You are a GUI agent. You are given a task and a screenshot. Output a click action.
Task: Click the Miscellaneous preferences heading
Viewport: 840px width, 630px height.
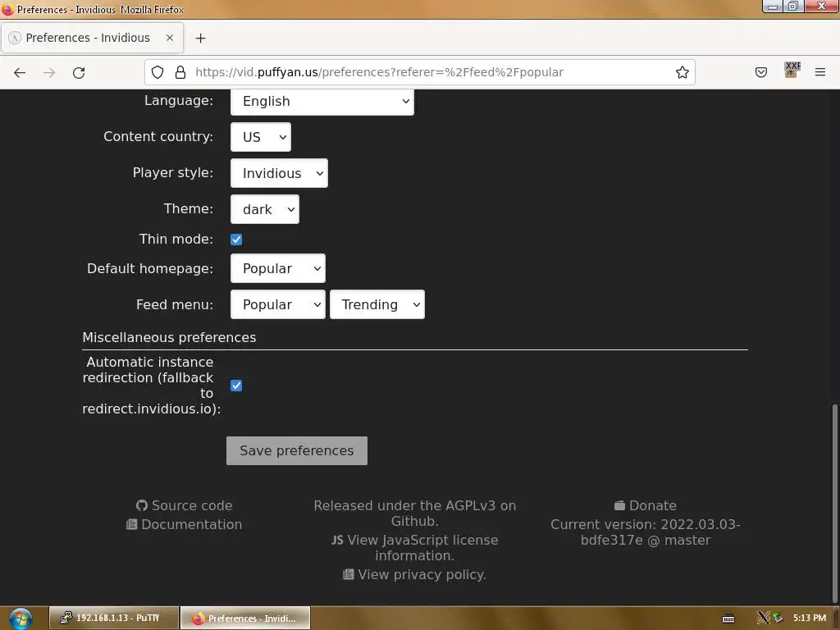pyautogui.click(x=169, y=337)
